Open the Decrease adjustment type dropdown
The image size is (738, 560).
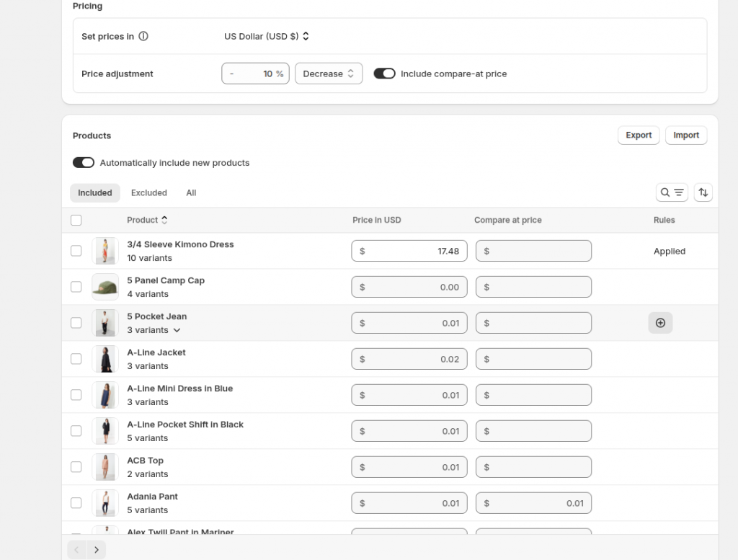coord(329,74)
